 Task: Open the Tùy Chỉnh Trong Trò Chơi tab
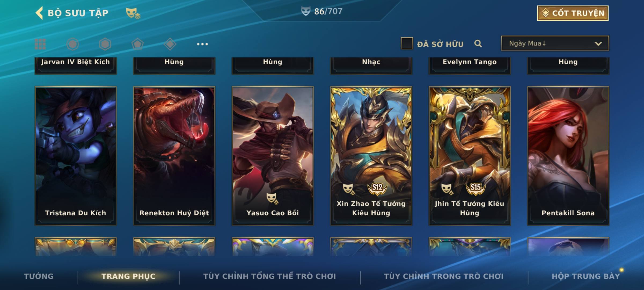tap(444, 276)
